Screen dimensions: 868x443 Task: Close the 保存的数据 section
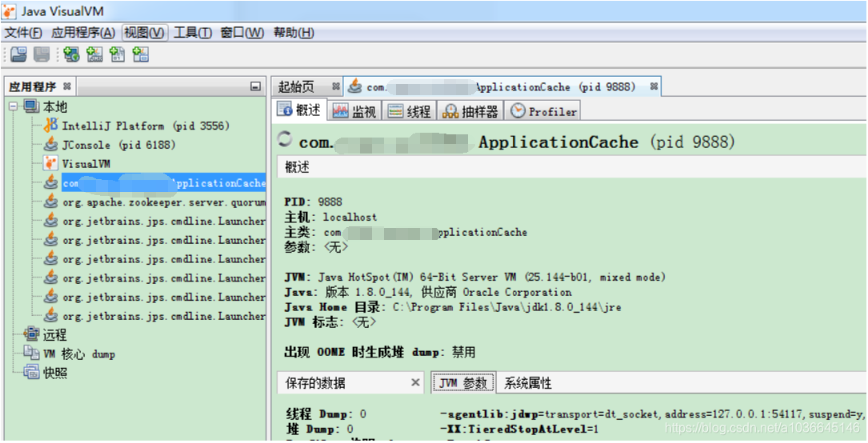coord(416,383)
